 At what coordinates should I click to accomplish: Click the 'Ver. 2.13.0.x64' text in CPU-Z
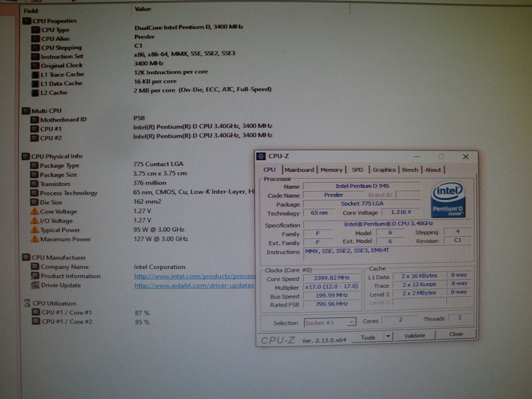pyautogui.click(x=324, y=340)
